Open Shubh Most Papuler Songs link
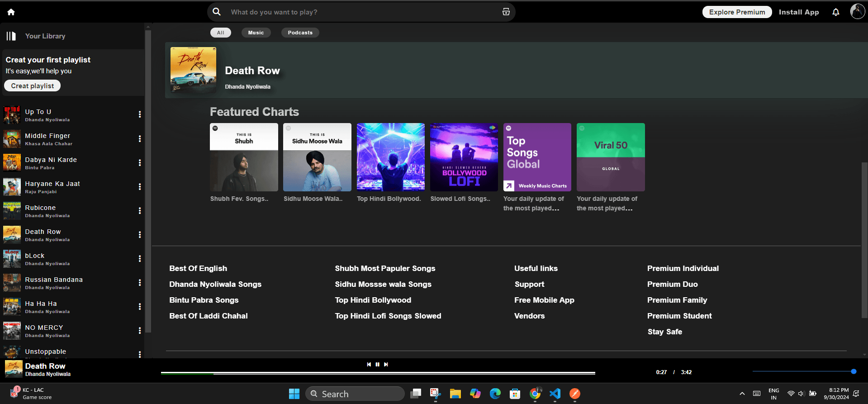The height and width of the screenshot is (404, 868). click(385, 268)
